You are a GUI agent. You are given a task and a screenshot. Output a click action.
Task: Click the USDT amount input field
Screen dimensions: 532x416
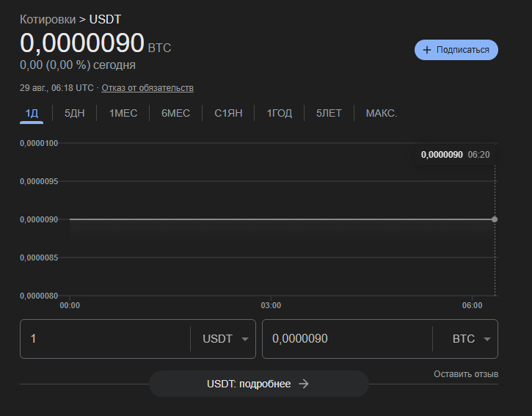pyautogui.click(x=105, y=339)
